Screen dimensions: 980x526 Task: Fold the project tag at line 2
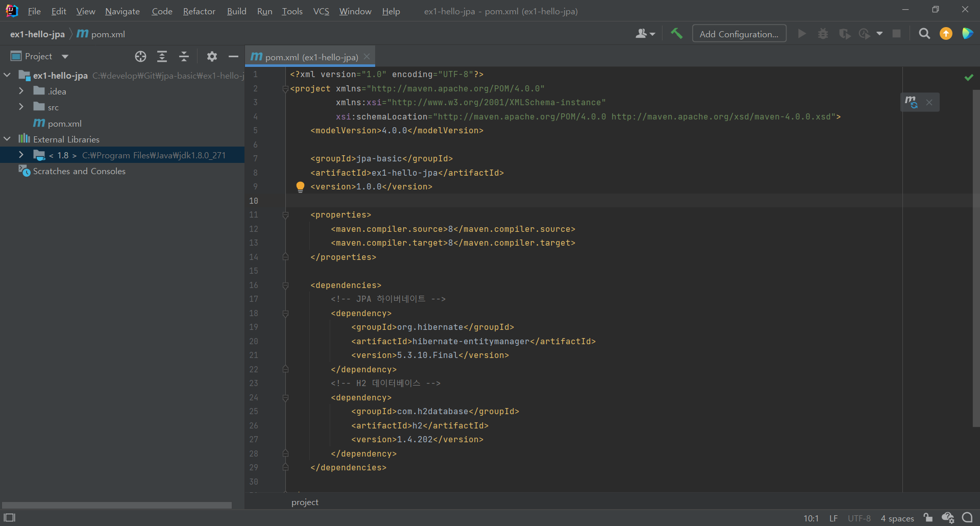285,89
